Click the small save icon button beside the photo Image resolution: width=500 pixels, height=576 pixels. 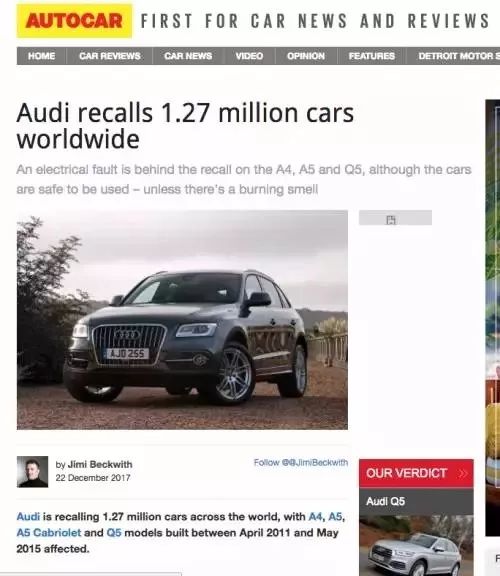pos(395,218)
